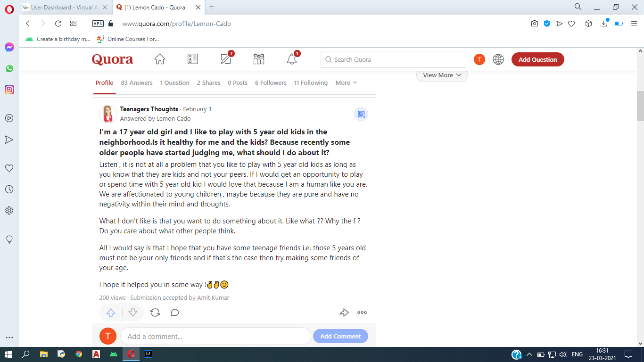Open the notifications bell icon
This screenshot has width=644, height=362.
pos(292,58)
